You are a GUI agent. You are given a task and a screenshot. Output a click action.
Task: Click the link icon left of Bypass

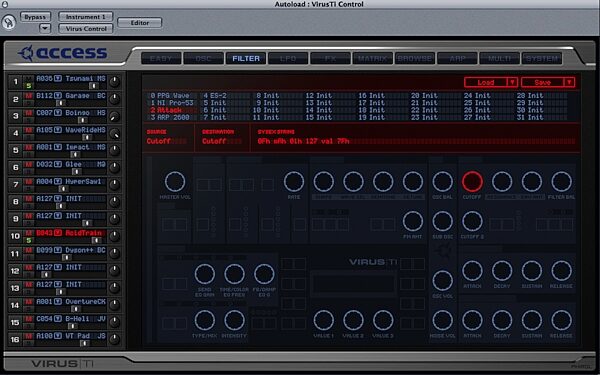[x=8, y=22]
